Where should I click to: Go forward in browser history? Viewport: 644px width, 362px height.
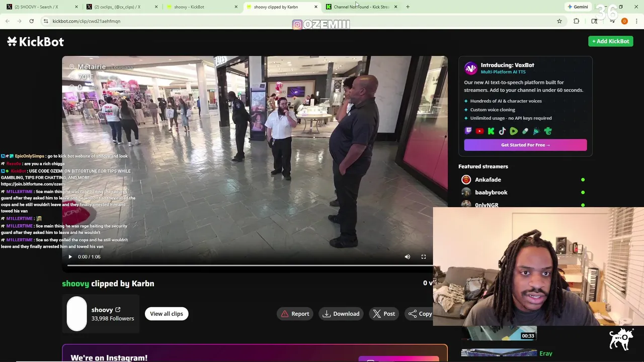coord(19,21)
